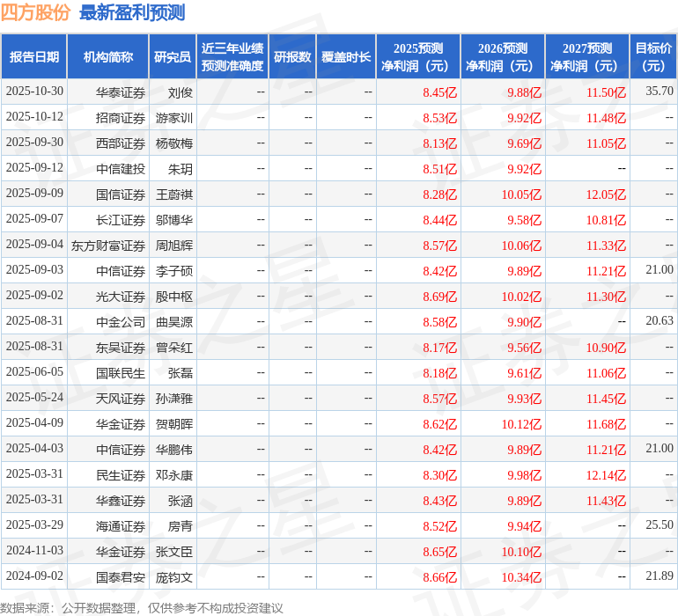Click the 35.70 target price cell
This screenshot has width=678, height=616.
[x=659, y=92]
